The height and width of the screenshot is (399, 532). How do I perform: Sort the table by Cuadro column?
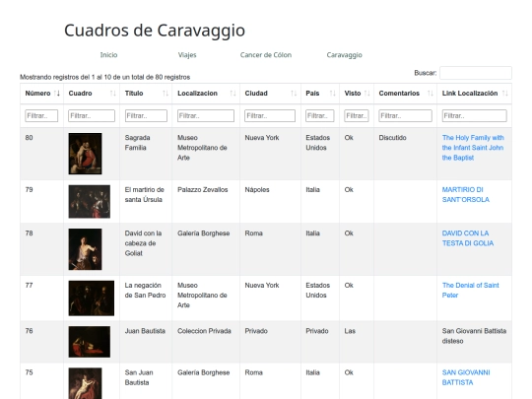point(92,94)
